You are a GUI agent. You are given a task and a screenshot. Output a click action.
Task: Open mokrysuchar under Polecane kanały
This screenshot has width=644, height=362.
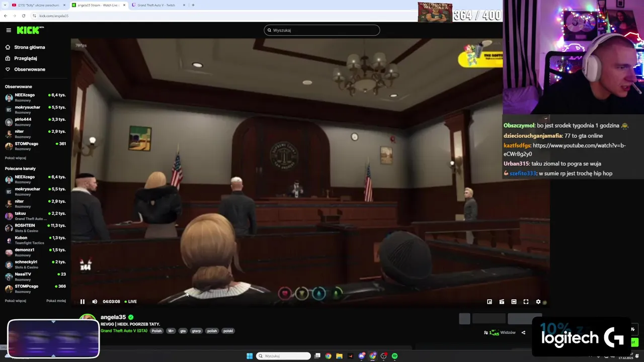pyautogui.click(x=35, y=192)
